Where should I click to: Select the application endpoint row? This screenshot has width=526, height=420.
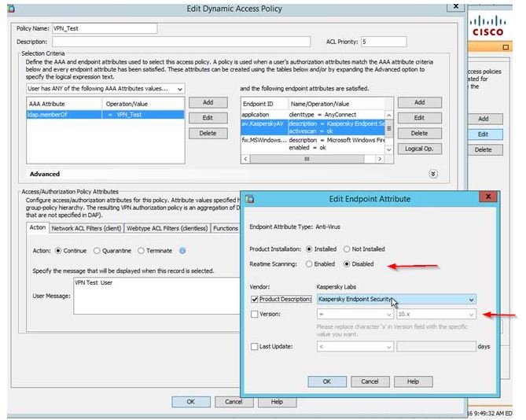313,114
